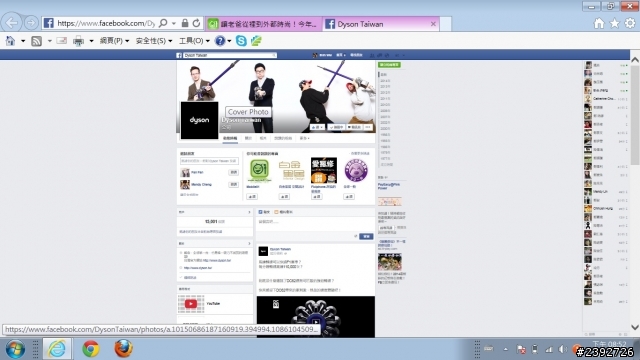The image size is (640, 360).
Task: Launch Google Chrome from taskbar
Action: [x=91, y=349]
